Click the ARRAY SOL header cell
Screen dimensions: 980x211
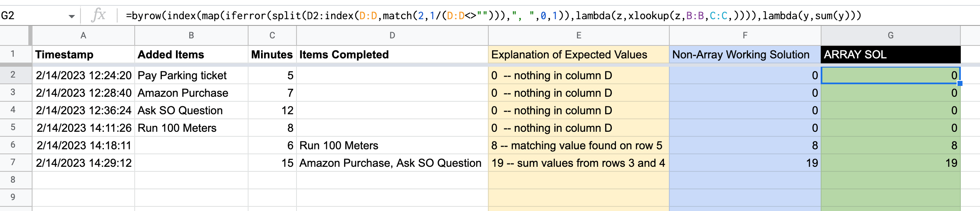(x=891, y=55)
